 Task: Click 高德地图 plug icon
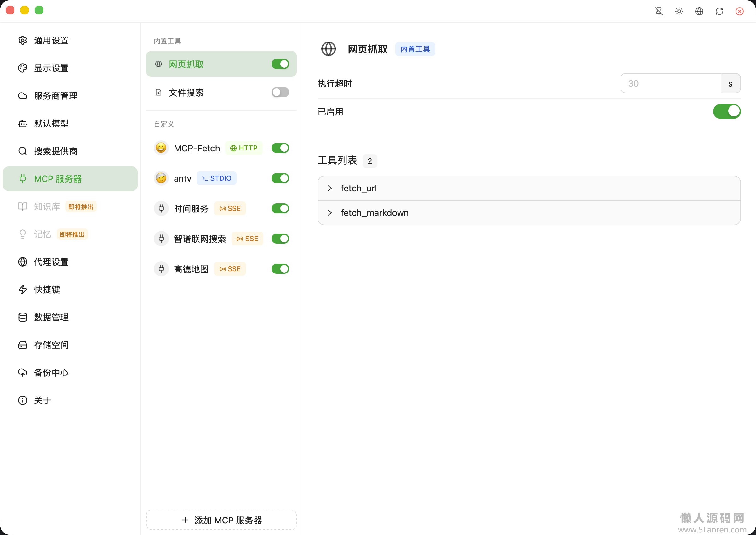(x=161, y=269)
